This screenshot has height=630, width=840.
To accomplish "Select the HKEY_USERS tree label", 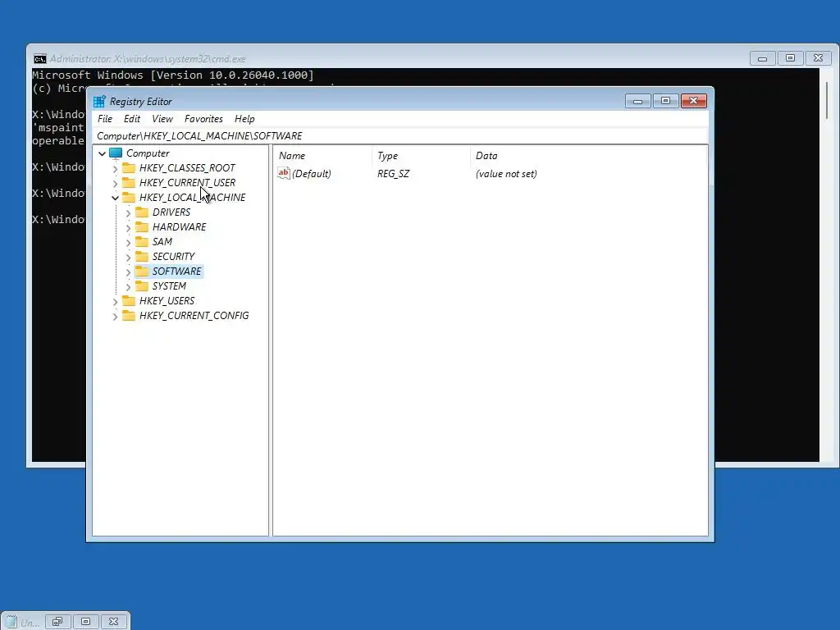I will click(x=167, y=300).
